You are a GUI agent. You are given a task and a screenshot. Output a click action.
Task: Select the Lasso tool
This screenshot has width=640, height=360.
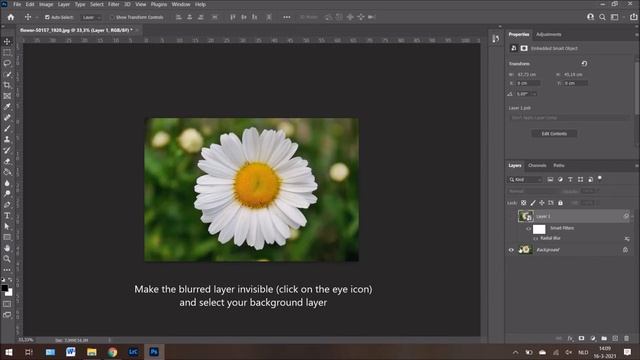[x=7, y=63]
